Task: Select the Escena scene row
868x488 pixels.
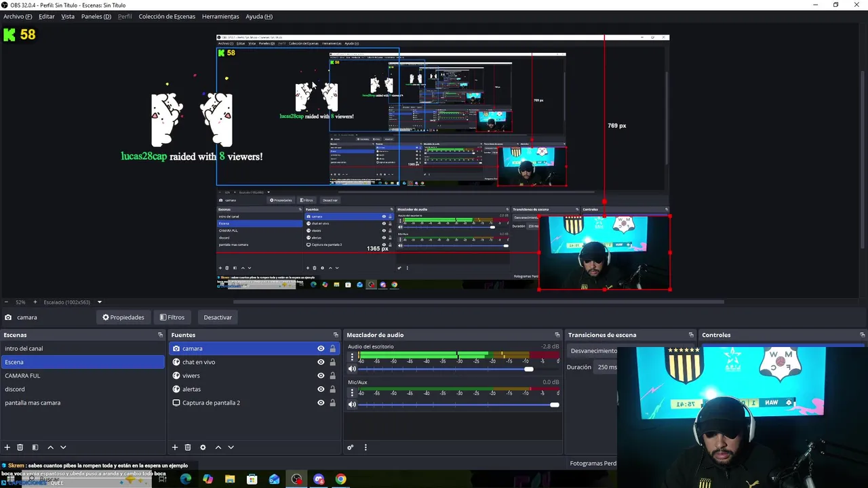Action: tap(82, 362)
